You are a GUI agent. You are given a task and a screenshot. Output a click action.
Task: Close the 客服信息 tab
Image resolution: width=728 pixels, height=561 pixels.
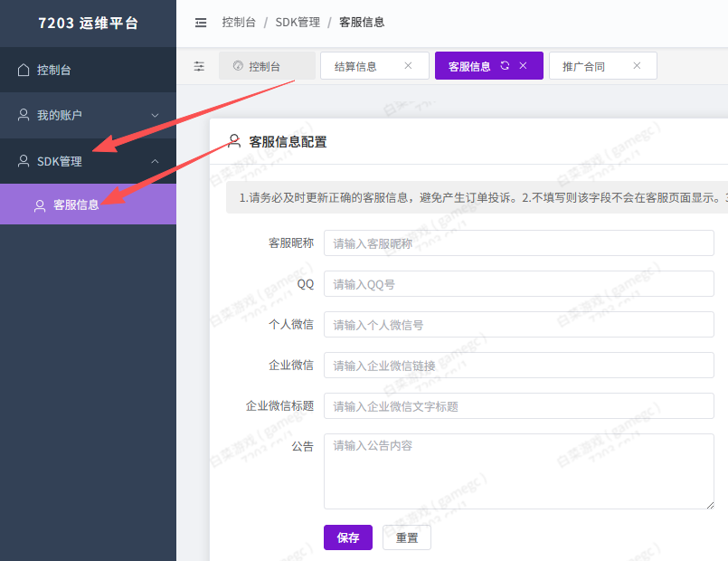click(x=523, y=65)
